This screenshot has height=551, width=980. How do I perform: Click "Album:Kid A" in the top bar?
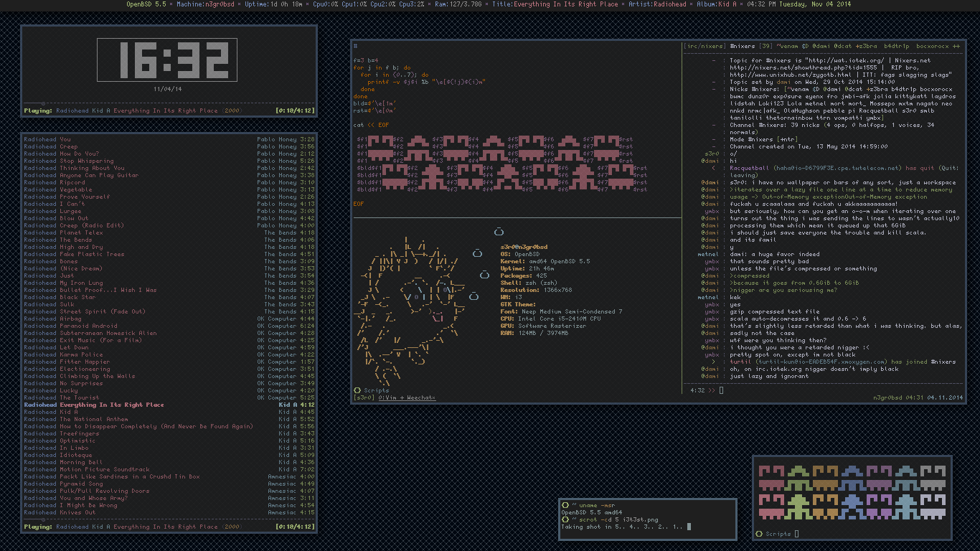click(717, 4)
